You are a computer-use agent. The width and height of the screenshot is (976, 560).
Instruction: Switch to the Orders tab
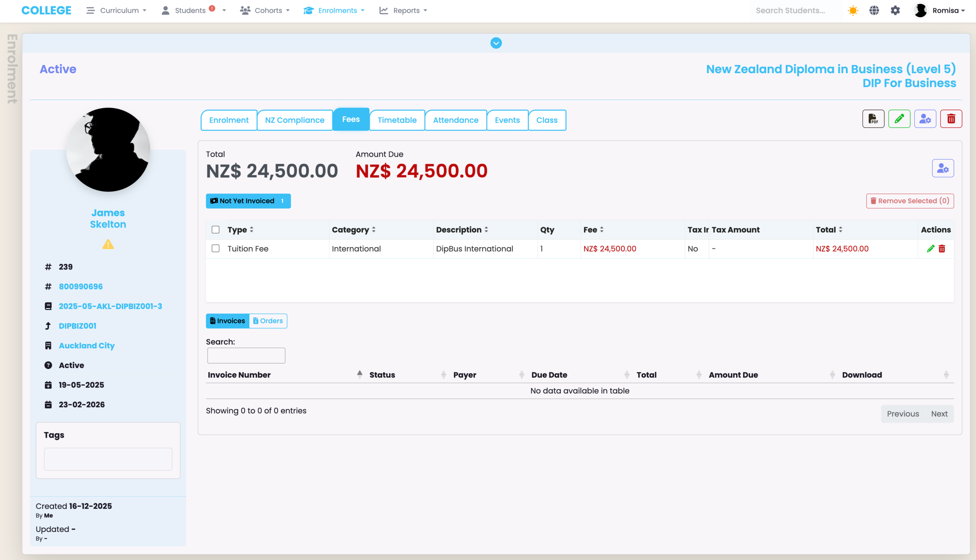pyautogui.click(x=268, y=321)
